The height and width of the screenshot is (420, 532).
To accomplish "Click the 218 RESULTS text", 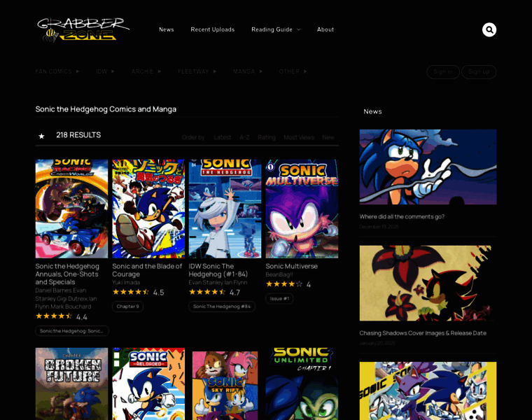I will [78, 135].
